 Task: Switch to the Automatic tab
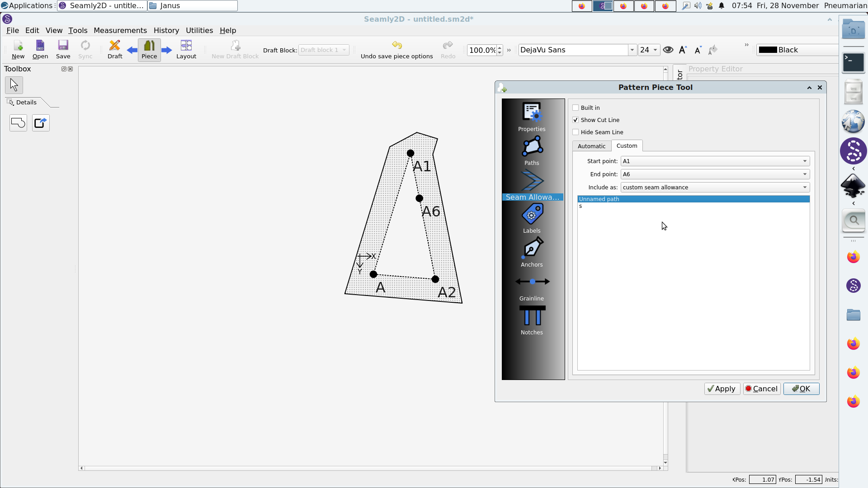click(591, 146)
